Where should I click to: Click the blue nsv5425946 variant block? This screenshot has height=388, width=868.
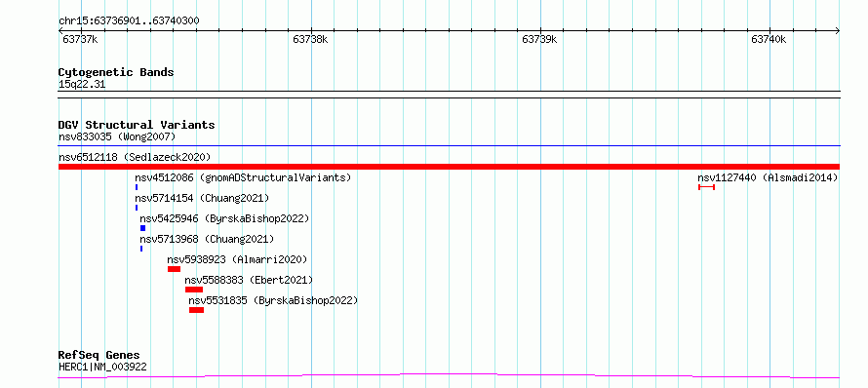[x=142, y=228]
